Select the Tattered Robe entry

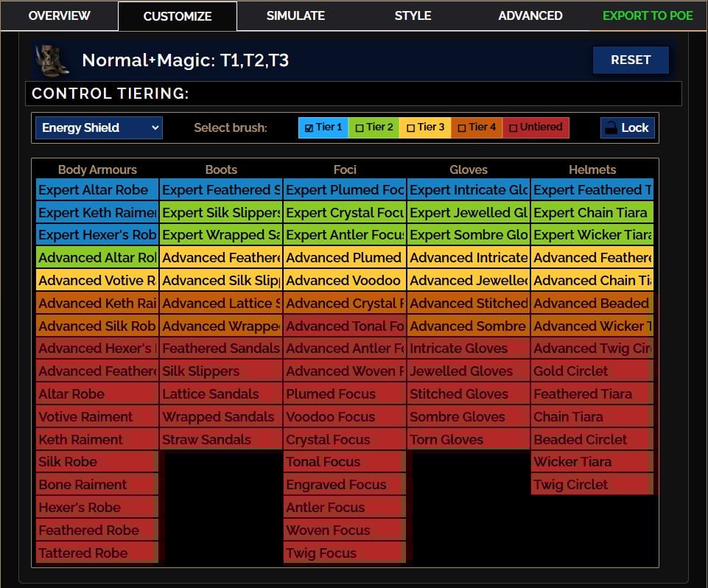click(x=96, y=553)
